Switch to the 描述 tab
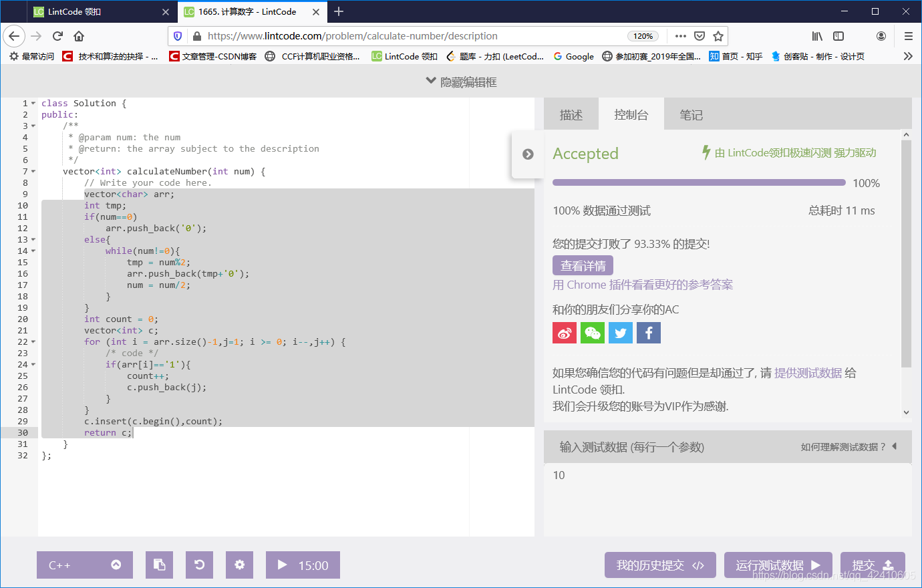 pos(571,114)
